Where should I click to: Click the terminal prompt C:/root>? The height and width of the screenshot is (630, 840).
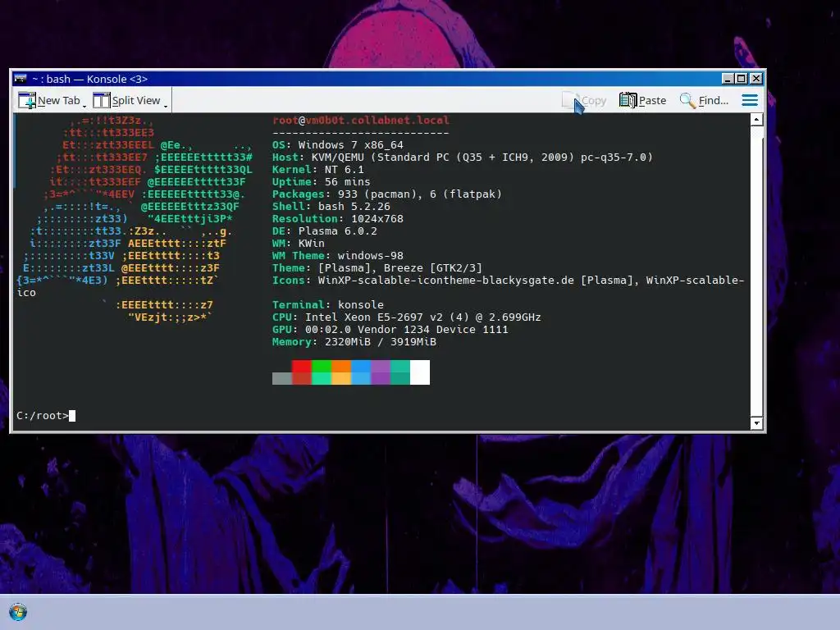click(x=43, y=416)
